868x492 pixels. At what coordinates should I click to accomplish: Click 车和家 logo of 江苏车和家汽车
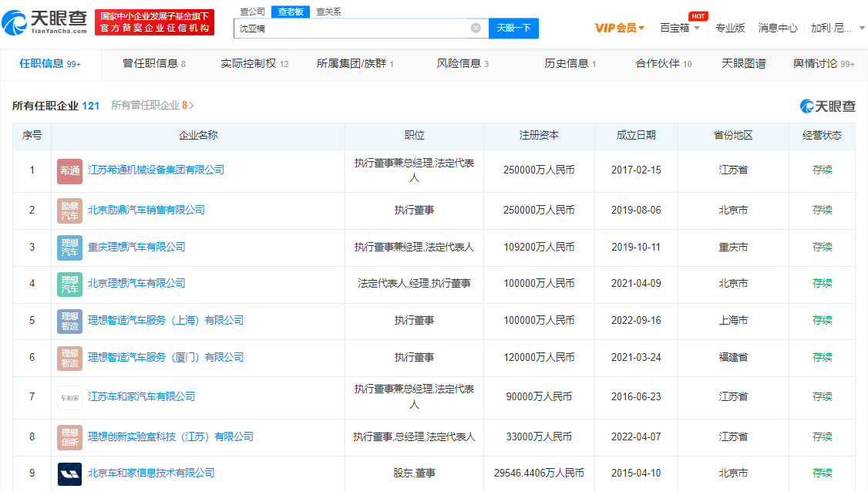[69, 398]
